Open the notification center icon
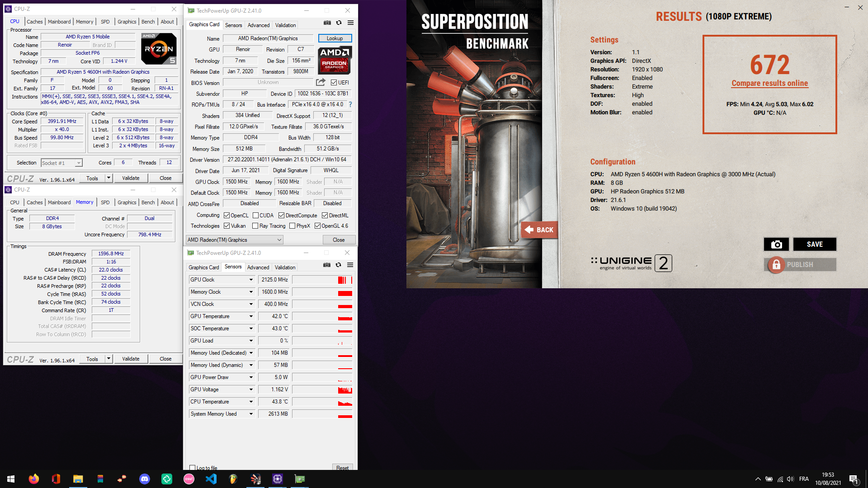This screenshot has height=488, width=868. pyautogui.click(x=854, y=479)
